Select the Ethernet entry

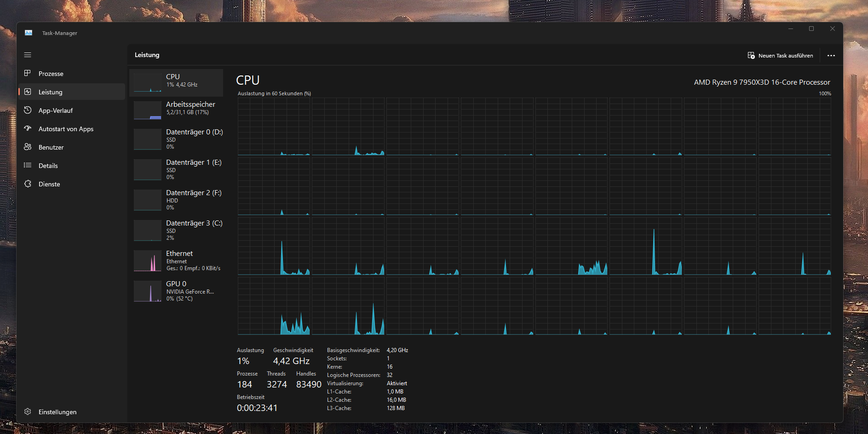tap(176, 260)
